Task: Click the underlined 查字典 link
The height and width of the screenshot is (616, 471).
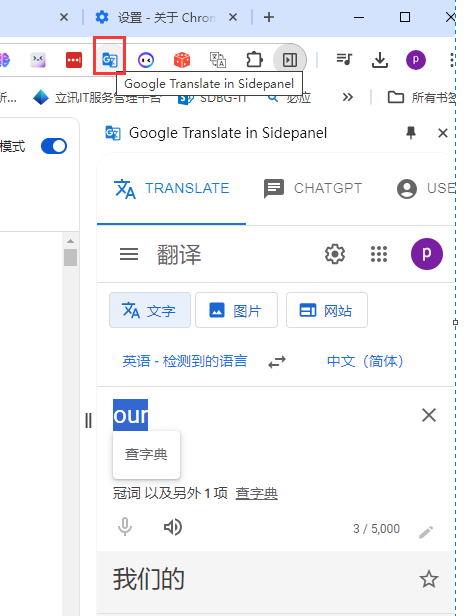Action: [x=257, y=493]
